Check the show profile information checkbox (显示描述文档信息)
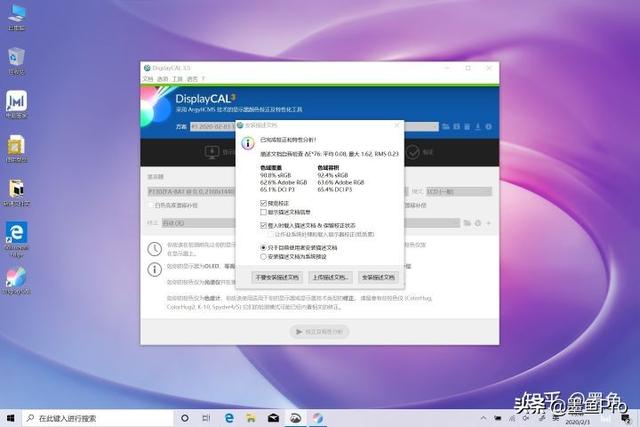 tap(263, 212)
